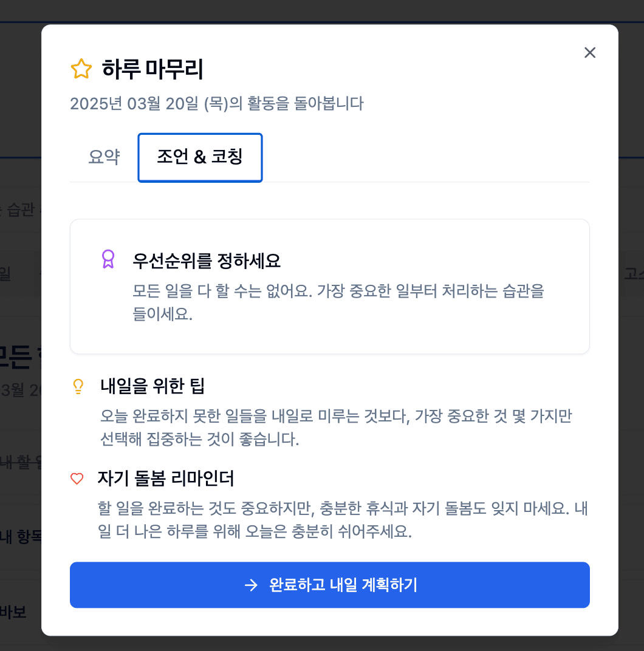
Task: Click the 2025년 03월 20일 date subtitle
Action: pos(217,104)
